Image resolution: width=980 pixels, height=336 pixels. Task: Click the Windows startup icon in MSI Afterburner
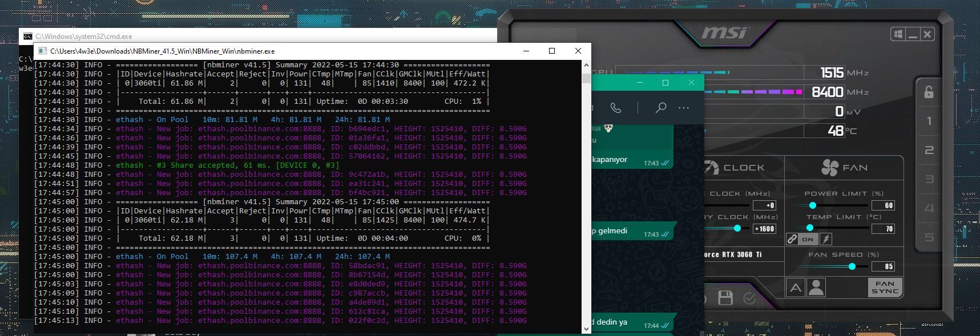[898, 34]
